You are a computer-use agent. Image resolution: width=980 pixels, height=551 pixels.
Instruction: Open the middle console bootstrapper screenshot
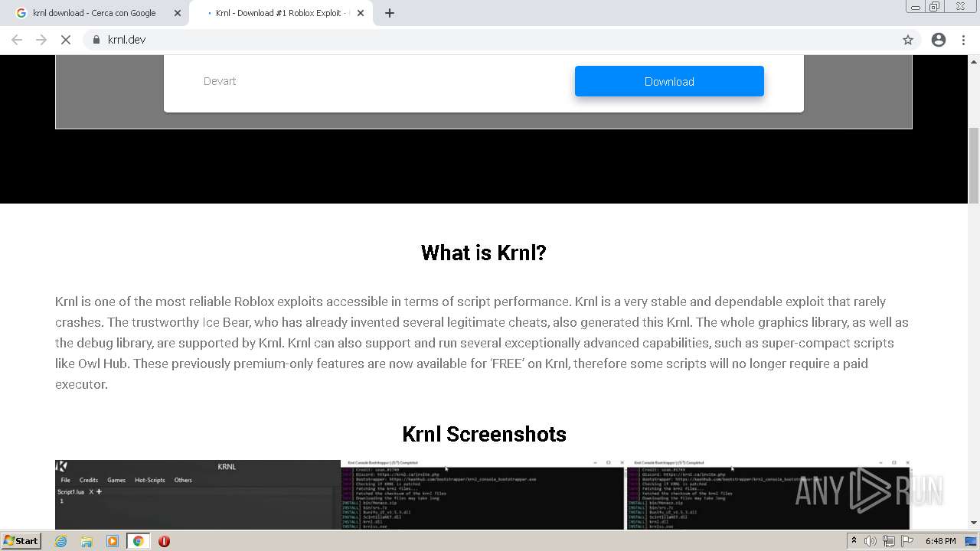(482, 494)
